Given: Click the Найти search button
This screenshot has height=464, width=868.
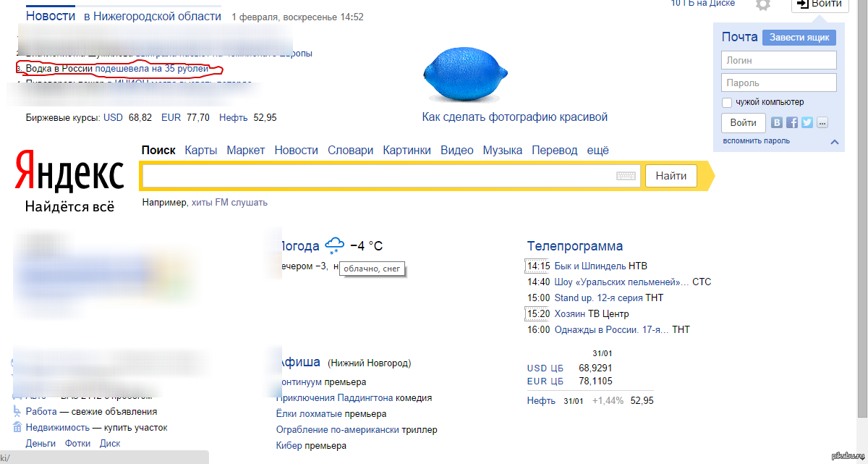Looking at the screenshot, I should pos(671,176).
